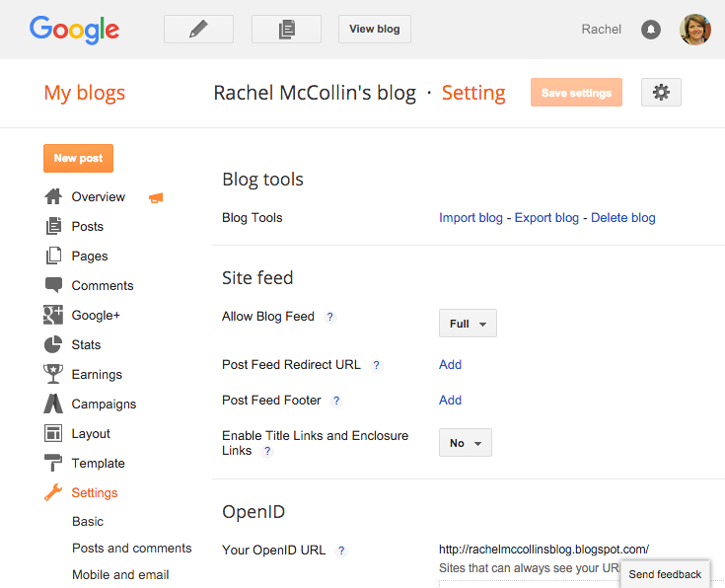Image resolution: width=725 pixels, height=588 pixels.
Task: Add a Post Feed Redirect URL
Action: pyautogui.click(x=450, y=365)
